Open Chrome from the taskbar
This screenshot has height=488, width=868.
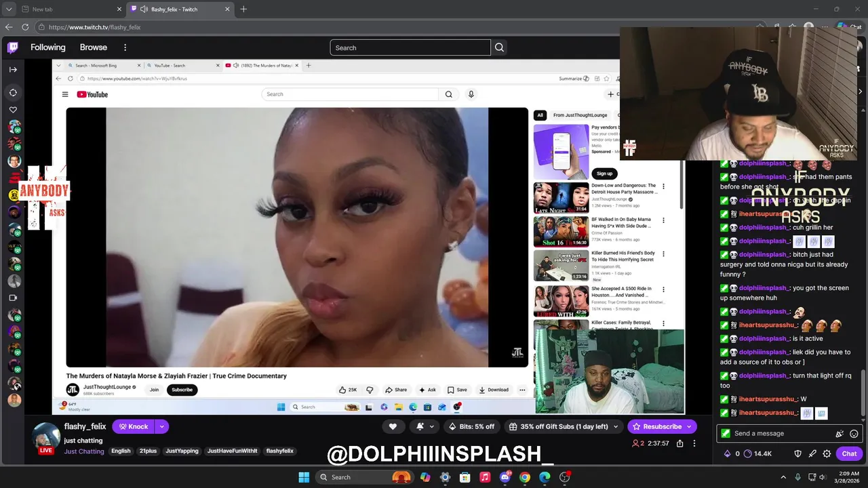point(525,477)
